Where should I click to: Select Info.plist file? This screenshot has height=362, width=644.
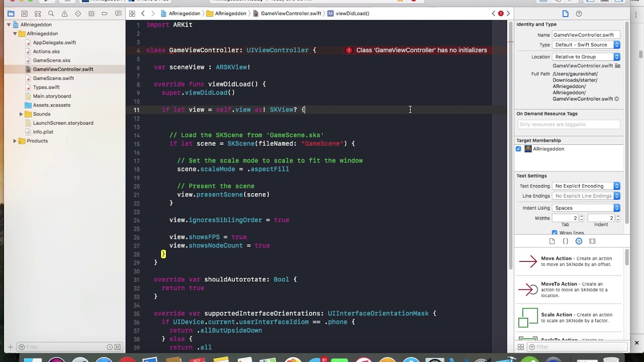coord(43,132)
